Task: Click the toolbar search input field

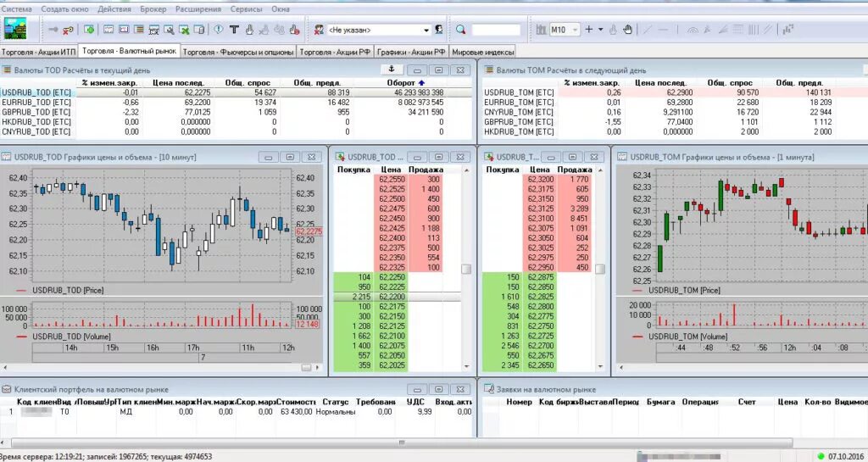Action: (x=496, y=30)
